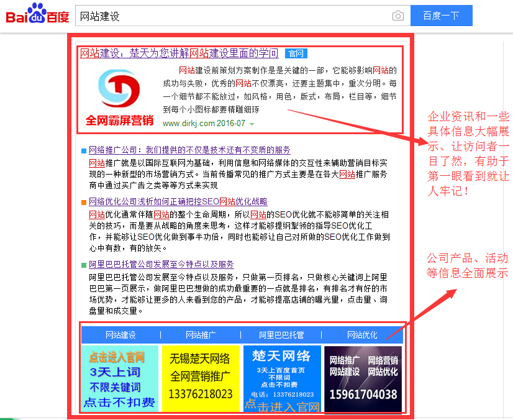Viewport: 513px width, 420px height.
Task: Click the yellow 无锡楚天网络 全网营销推广 banner
Action: (201, 378)
